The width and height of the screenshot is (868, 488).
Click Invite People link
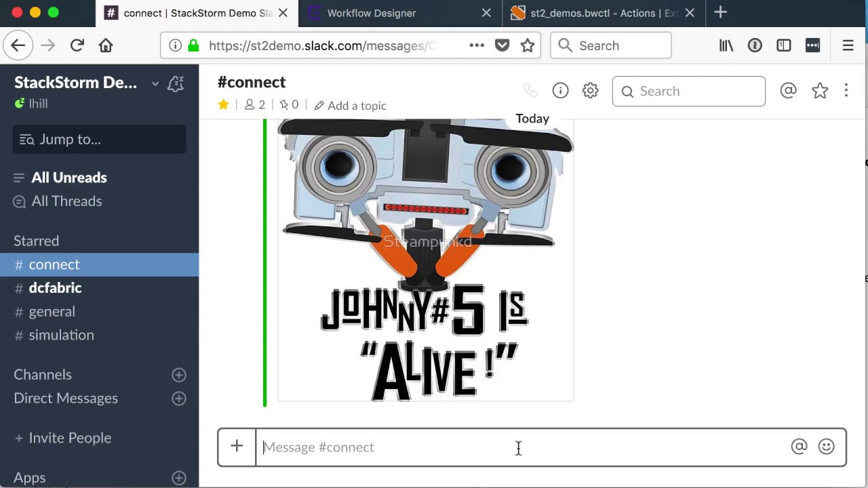tap(62, 438)
